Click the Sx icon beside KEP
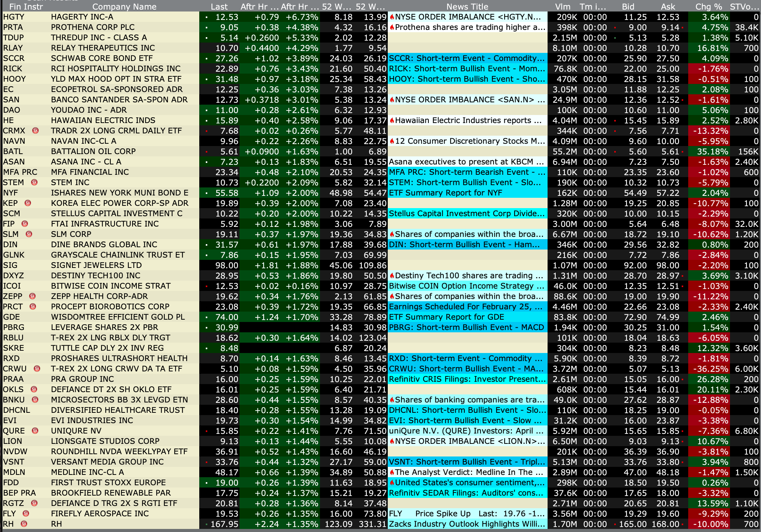Viewport: 761px width, 532px height. pos(28,203)
